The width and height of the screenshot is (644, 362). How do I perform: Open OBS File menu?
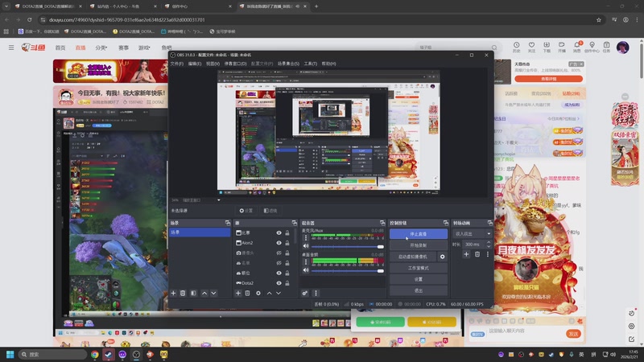pos(177,64)
